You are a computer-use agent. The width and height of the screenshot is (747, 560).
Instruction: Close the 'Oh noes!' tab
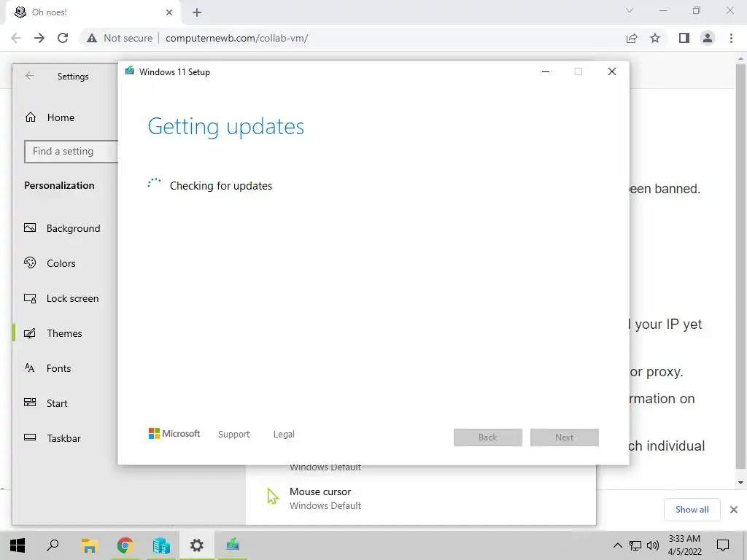(169, 12)
